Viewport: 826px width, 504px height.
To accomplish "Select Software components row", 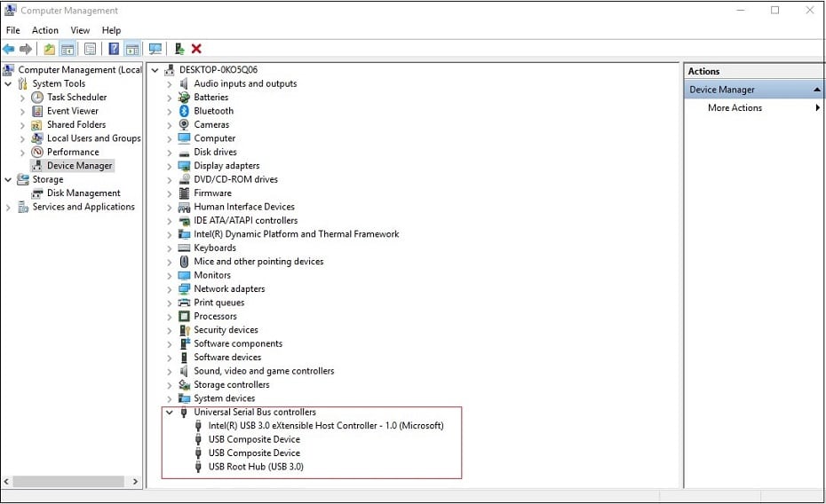I will click(237, 343).
